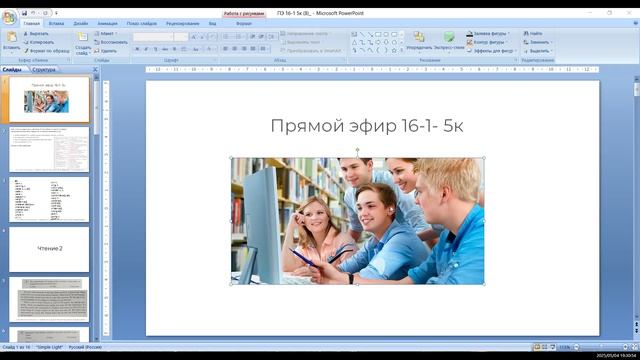Click the slide title Прямой эфир 16-1- 5к
Image resolution: width=640 pixels, height=360 pixels.
tap(367, 126)
